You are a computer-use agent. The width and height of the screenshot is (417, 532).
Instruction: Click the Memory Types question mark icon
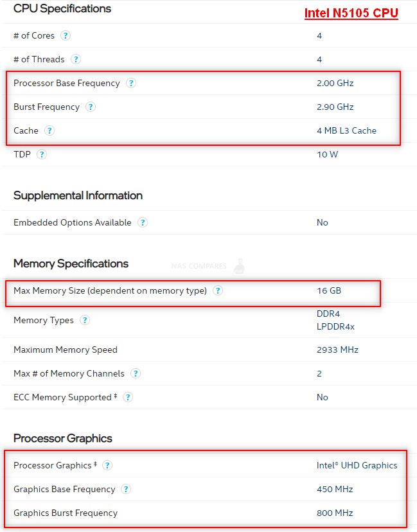(x=85, y=320)
